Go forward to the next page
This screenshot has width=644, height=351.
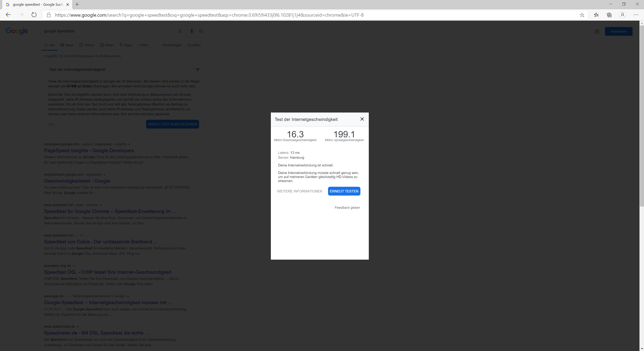(x=21, y=15)
